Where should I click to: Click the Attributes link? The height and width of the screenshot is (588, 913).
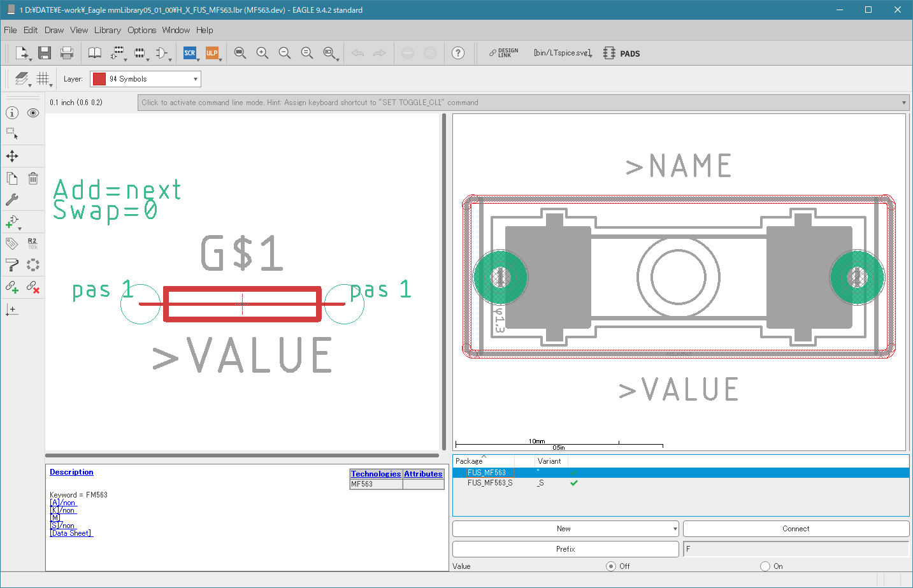click(x=423, y=474)
